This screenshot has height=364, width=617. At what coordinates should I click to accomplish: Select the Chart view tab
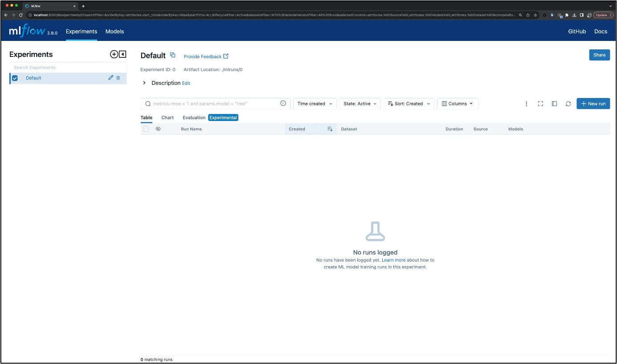(168, 117)
